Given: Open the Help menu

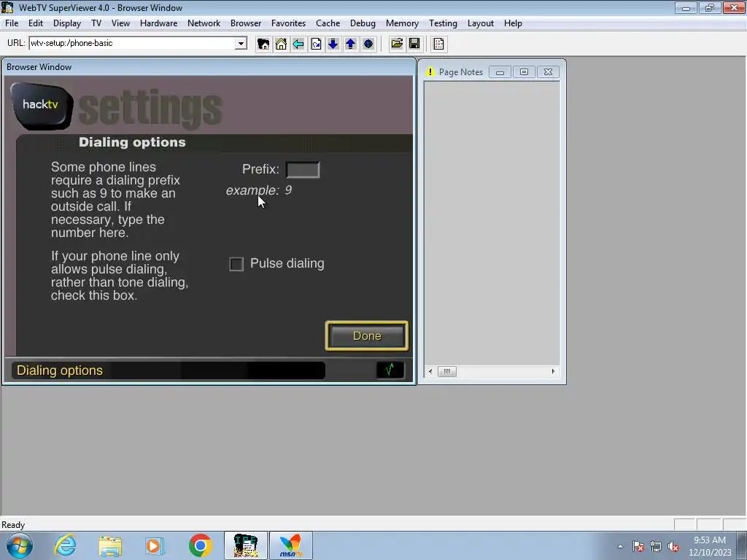Looking at the screenshot, I should pyautogui.click(x=513, y=23).
